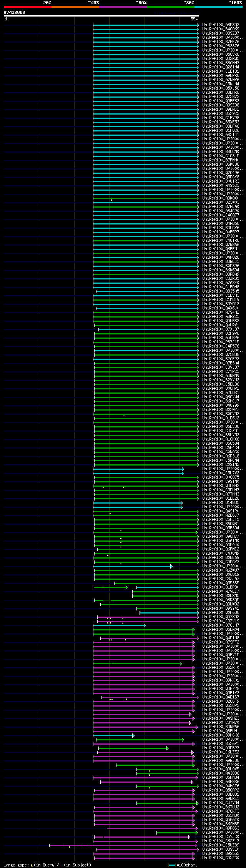Select label UniRef100_A8XI41
Screen dimensions: 246x868
[x=221, y=135]
